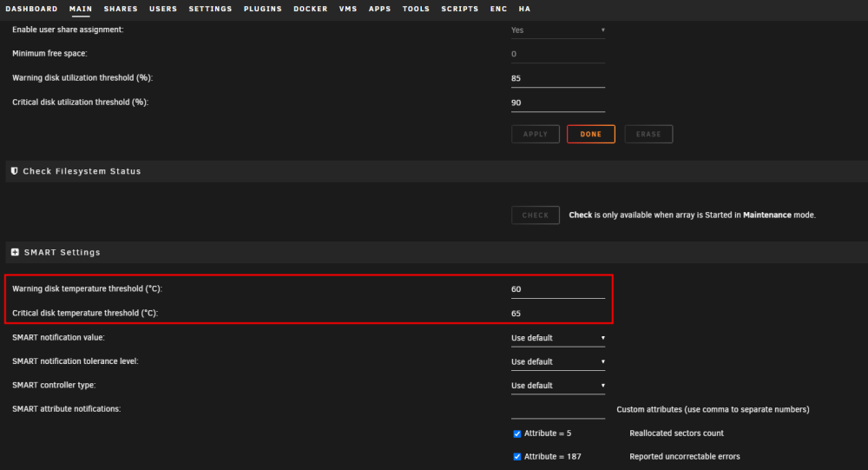Screen dimensions: 868x470
Task: Click the Minimum free space field
Action: click(x=558, y=55)
